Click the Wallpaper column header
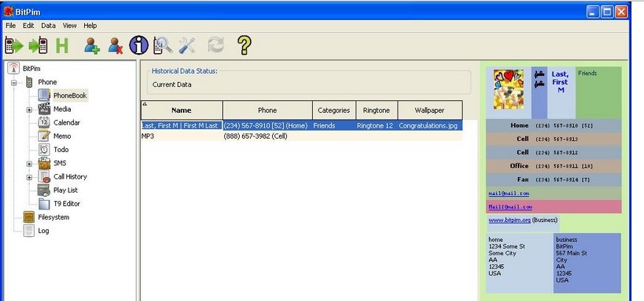This screenshot has width=644, height=301. coord(429,110)
